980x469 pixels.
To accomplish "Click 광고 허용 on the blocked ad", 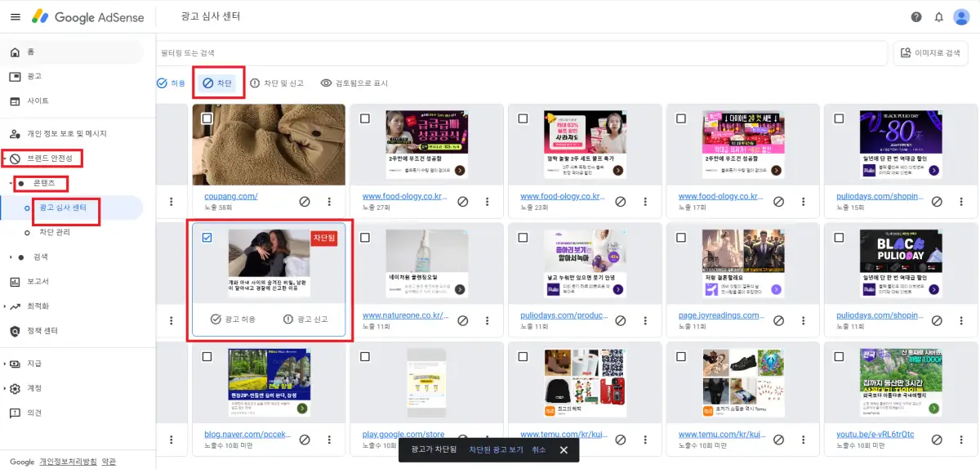I will 233,319.
